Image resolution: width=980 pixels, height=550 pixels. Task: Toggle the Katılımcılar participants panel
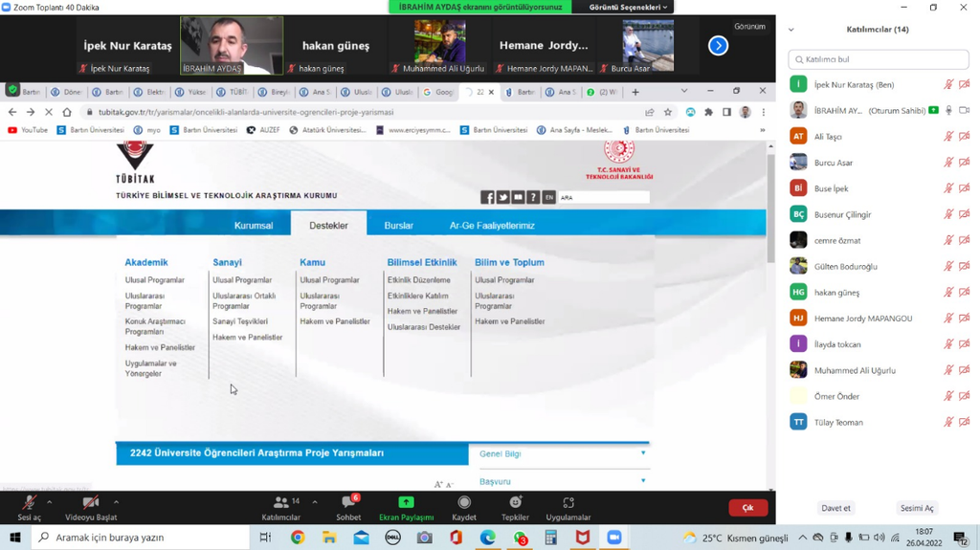pos(280,503)
